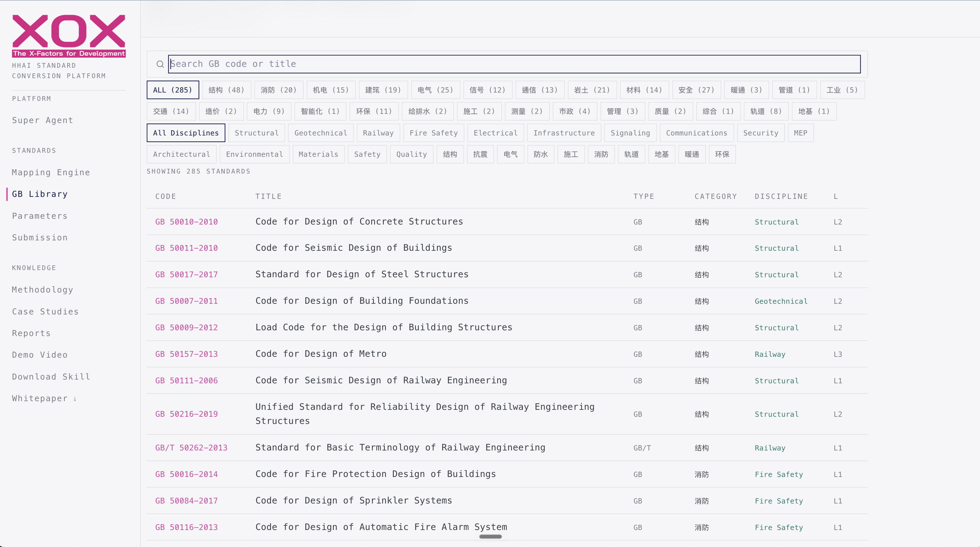
Task: Filter by Signaling discipline
Action: pos(630,133)
